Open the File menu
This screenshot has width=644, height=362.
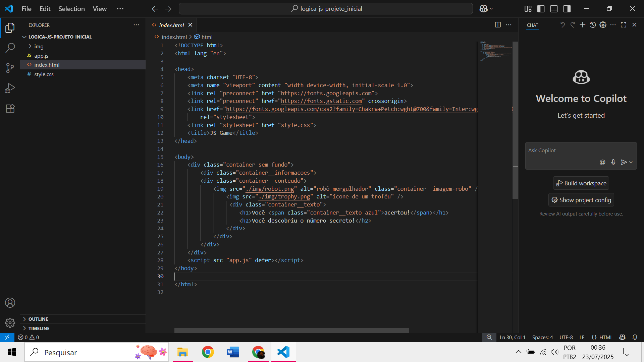coord(26,9)
